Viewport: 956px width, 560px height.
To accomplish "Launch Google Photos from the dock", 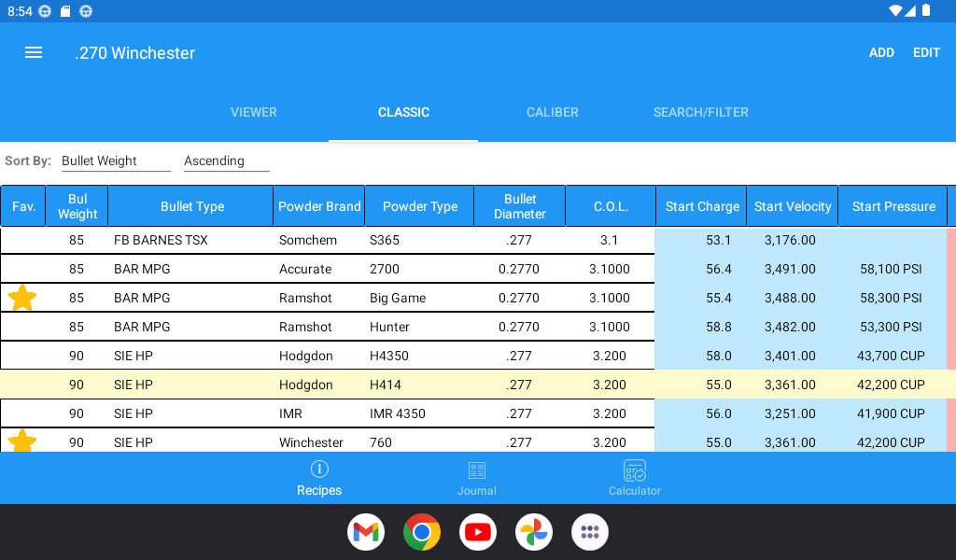I will [534, 532].
